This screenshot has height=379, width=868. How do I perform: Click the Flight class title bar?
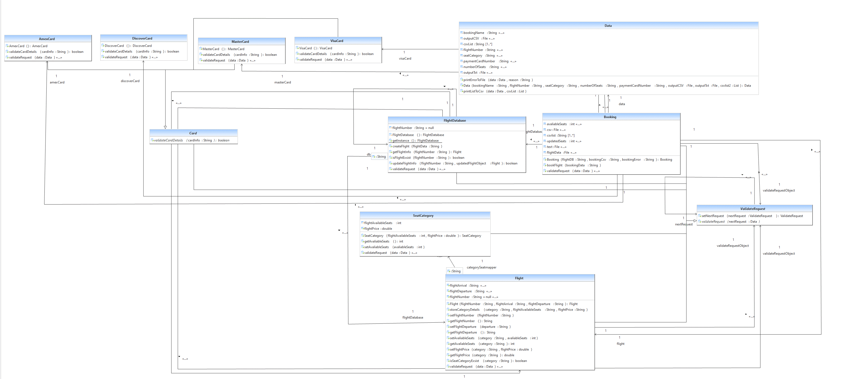click(520, 278)
